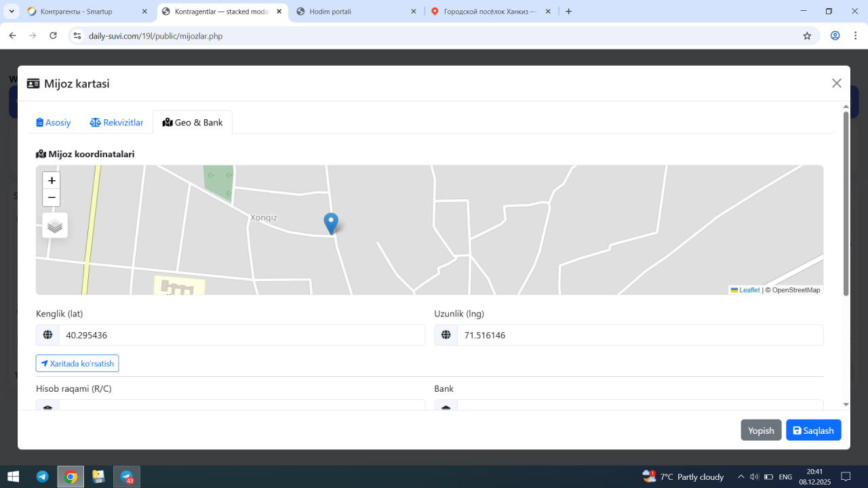This screenshot has height=488, width=868.
Task: Click the Kenglik (lat) label
Action: [60, 313]
